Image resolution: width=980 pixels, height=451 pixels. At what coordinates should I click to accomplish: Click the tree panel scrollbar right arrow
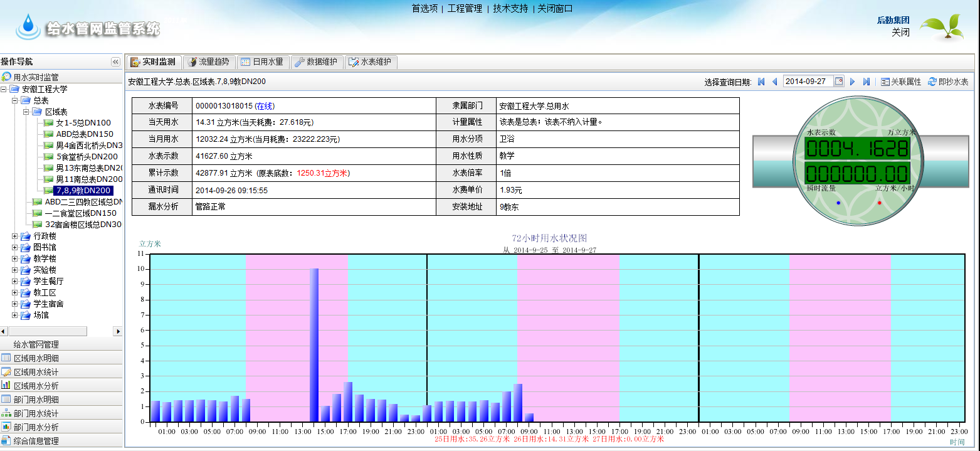pyautogui.click(x=117, y=331)
